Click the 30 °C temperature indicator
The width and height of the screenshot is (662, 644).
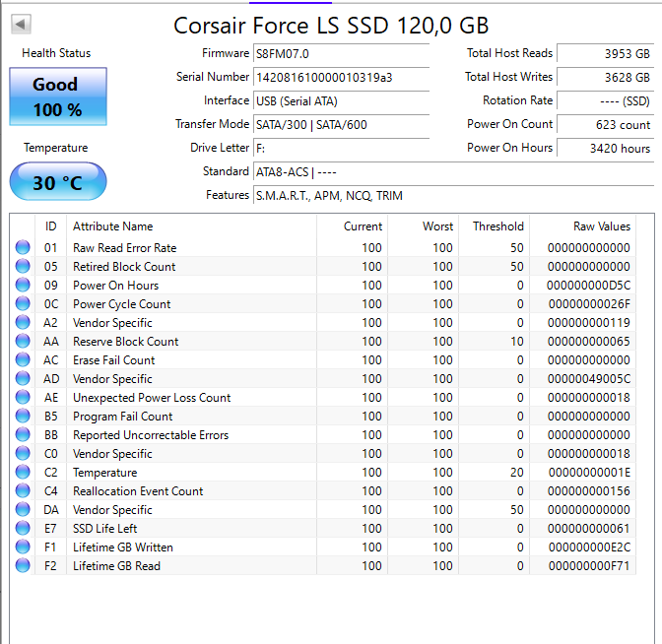(x=57, y=182)
